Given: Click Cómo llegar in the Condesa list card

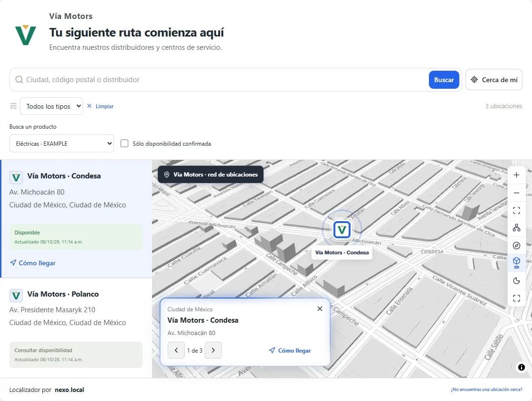Looking at the screenshot, I should [x=33, y=263].
